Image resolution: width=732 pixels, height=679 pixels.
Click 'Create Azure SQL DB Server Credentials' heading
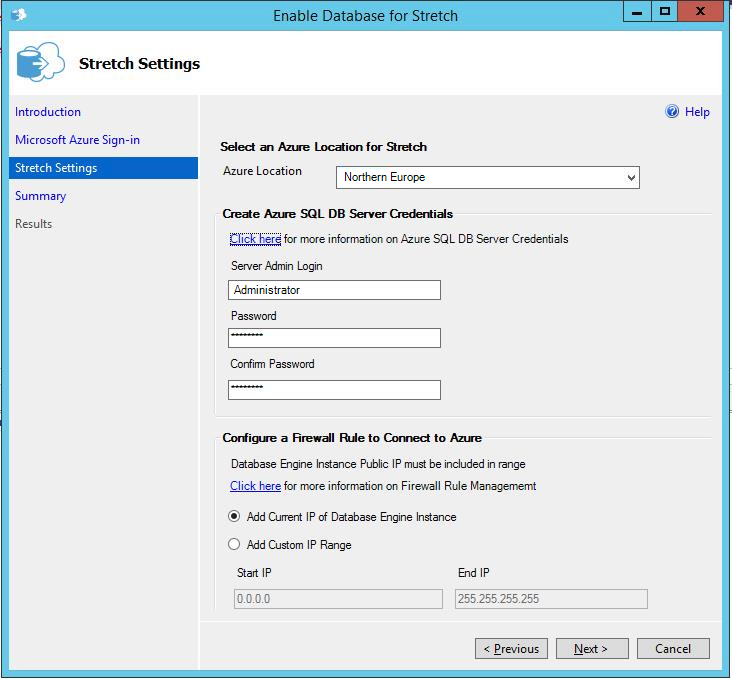click(338, 214)
